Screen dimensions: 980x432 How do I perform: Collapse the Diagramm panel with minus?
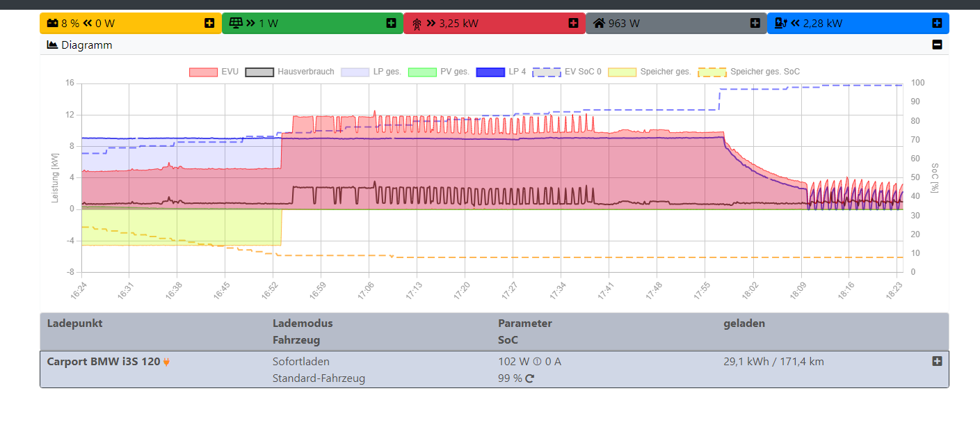point(937,45)
